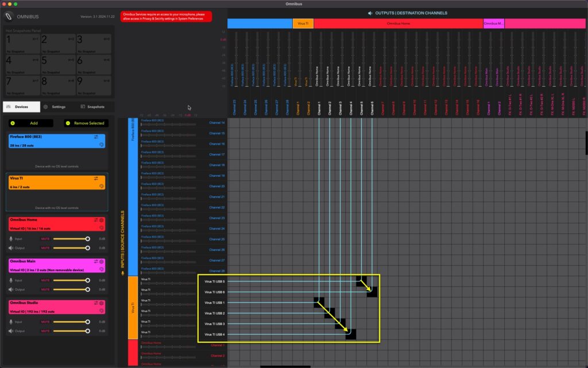The height and width of the screenshot is (368, 588).
Task: Mute the Omnibus Home input channel
Action: click(46, 238)
